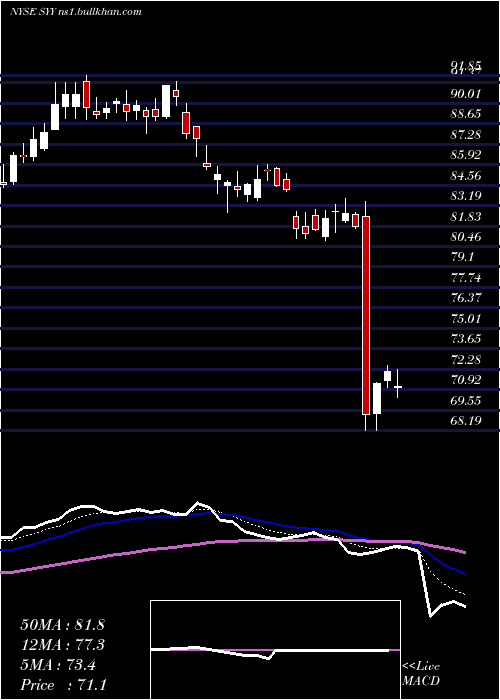The width and height of the screenshot is (500, 700).
Task: Select the 70.92 price axis label
Action: coord(466,380)
